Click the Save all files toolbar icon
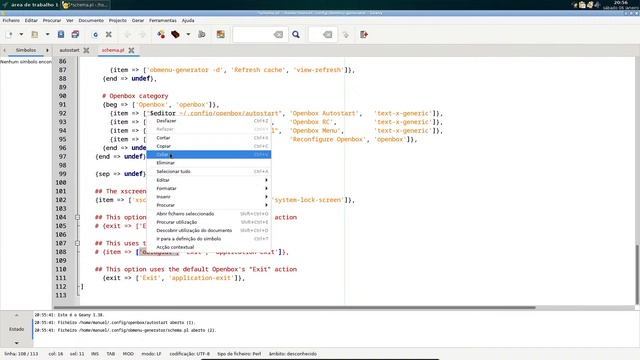Image resolution: width=640 pixels, height=360 pixels. (75, 35)
